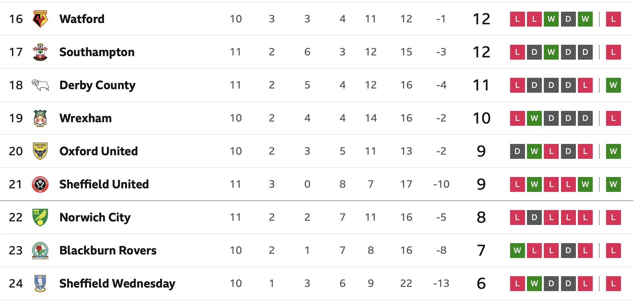Viewport: 644px width, 306px height.
Task: Click Derby County's latest green W result
Action: point(613,85)
